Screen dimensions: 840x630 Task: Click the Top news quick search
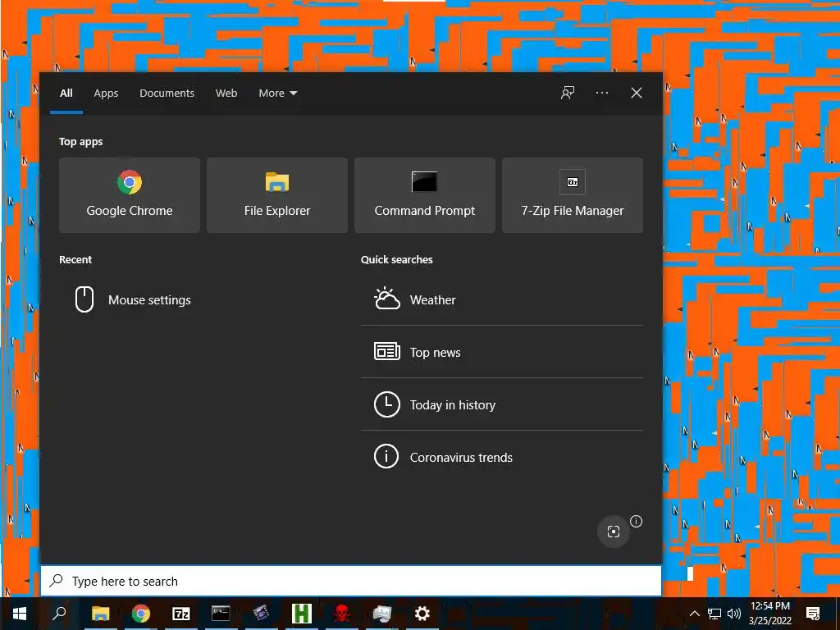click(502, 352)
